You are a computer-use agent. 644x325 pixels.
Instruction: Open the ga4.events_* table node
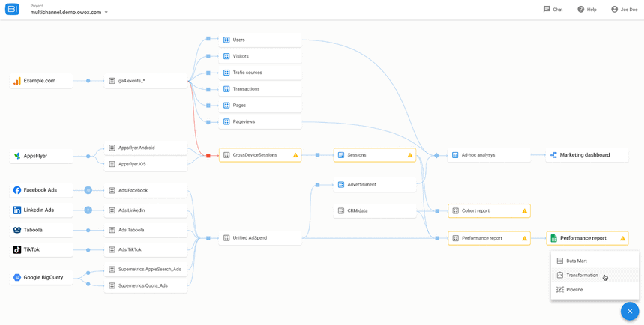(145, 81)
